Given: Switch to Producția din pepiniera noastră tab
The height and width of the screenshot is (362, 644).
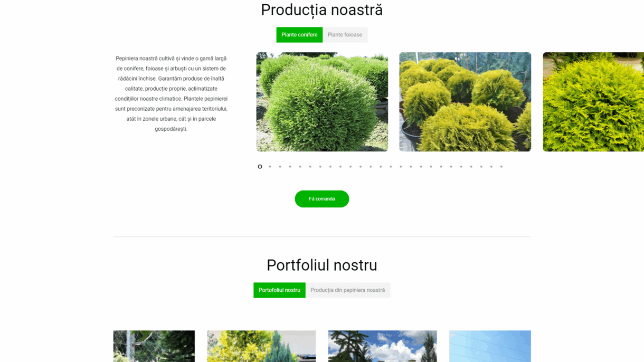Looking at the screenshot, I should [x=348, y=290].
